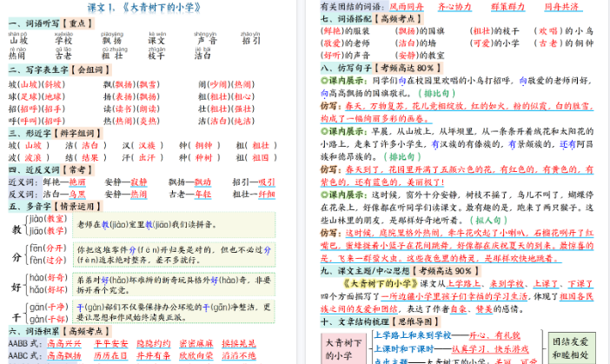Click the heading 二、写字表生字
The height and width of the screenshot is (364, 610).
click(x=38, y=70)
